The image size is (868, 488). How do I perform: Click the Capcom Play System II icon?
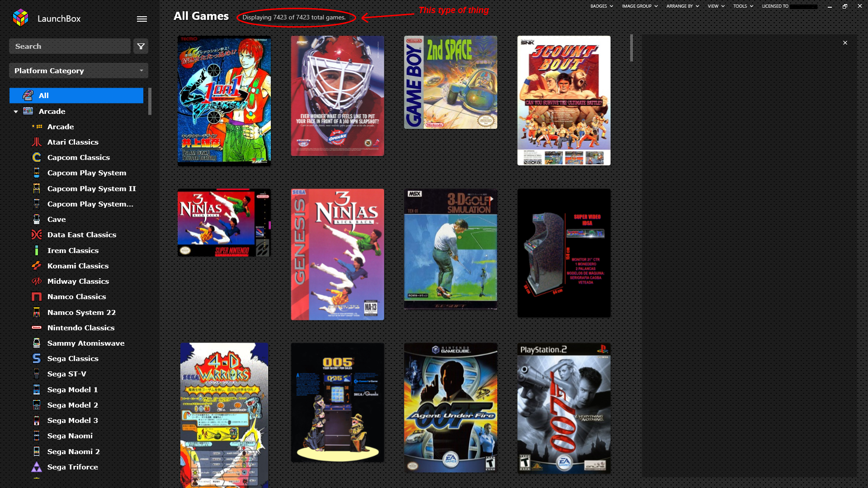coord(37,188)
